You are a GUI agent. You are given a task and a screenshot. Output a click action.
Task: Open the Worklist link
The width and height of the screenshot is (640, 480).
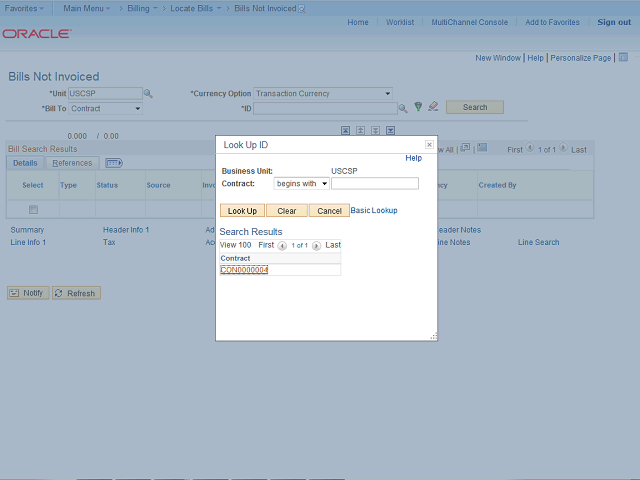[x=400, y=22]
